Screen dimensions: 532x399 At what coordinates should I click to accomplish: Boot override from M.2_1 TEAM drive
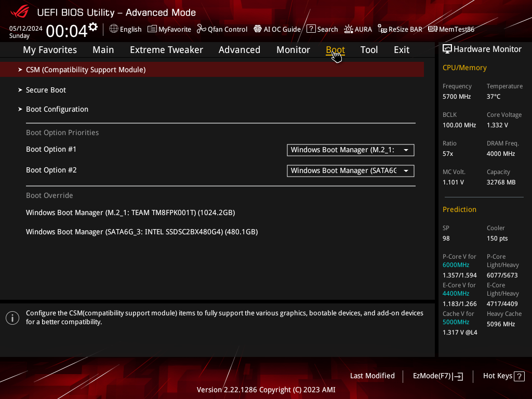click(x=130, y=212)
